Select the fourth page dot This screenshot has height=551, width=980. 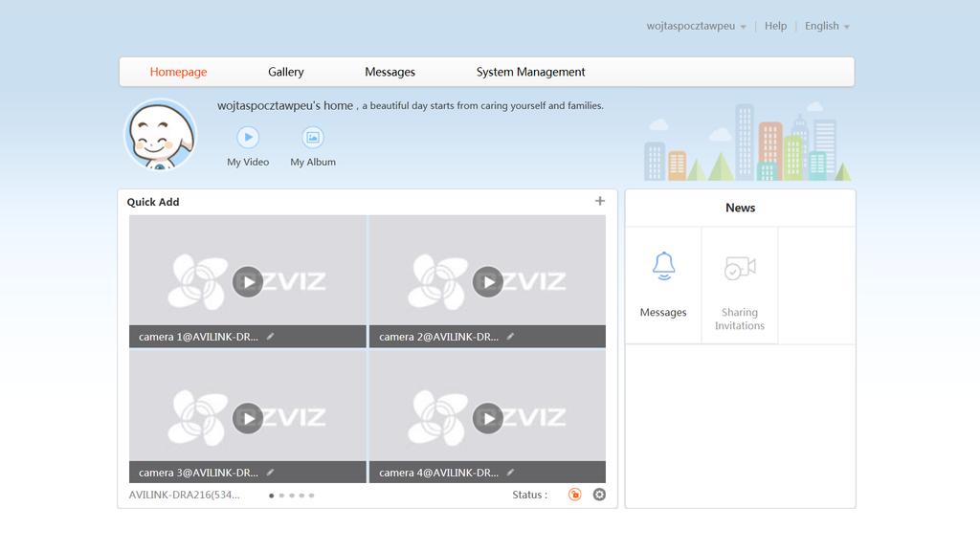pos(301,496)
